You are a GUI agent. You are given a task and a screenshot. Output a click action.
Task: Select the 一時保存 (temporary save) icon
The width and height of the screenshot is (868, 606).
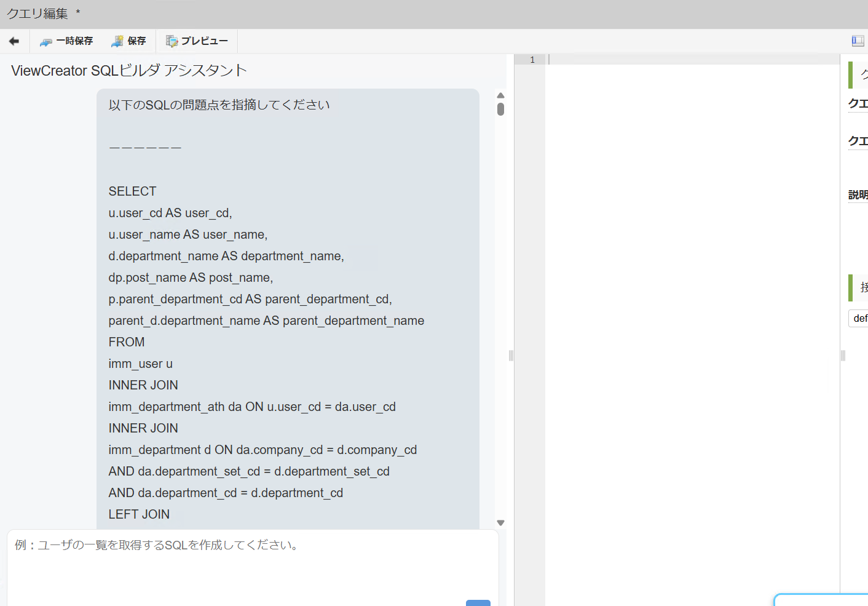pos(45,41)
